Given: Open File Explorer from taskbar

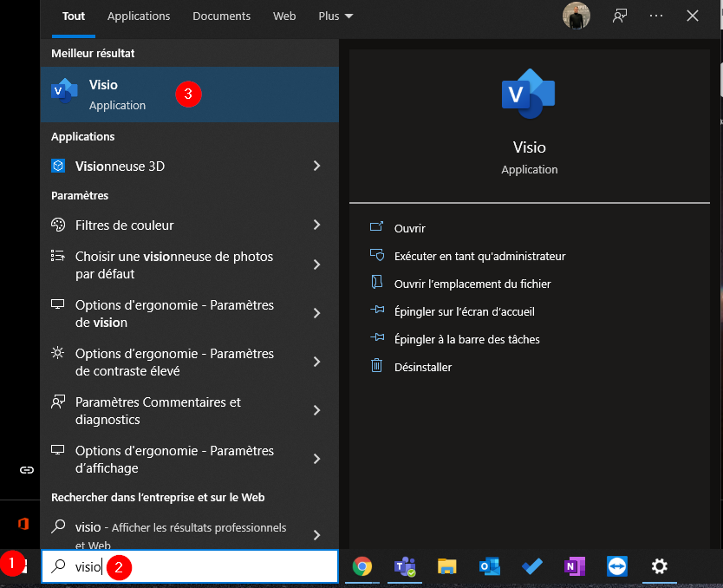Looking at the screenshot, I should (x=446, y=567).
